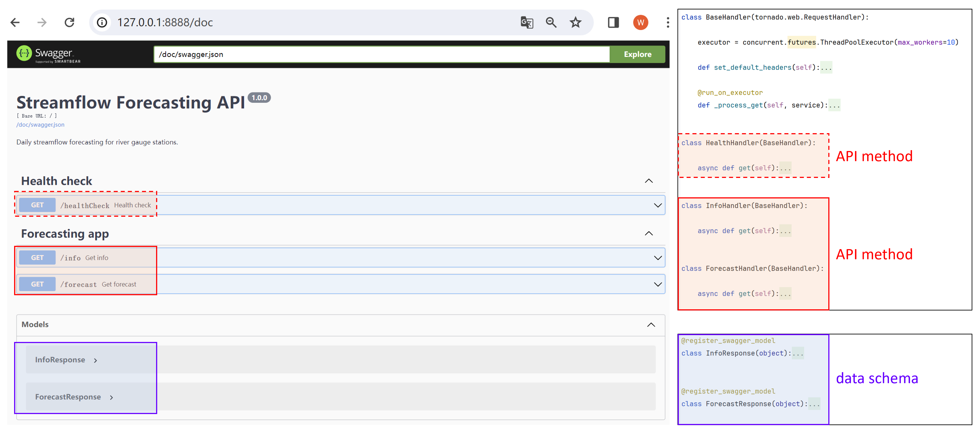Bookmark this page with the star
Image resolution: width=980 pixels, height=433 pixels.
click(x=575, y=22)
